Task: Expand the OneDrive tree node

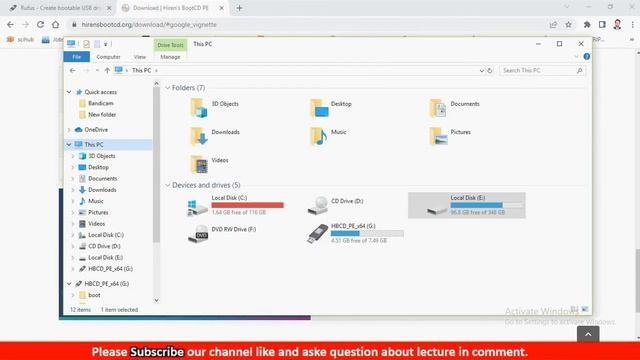Action: coord(69,130)
